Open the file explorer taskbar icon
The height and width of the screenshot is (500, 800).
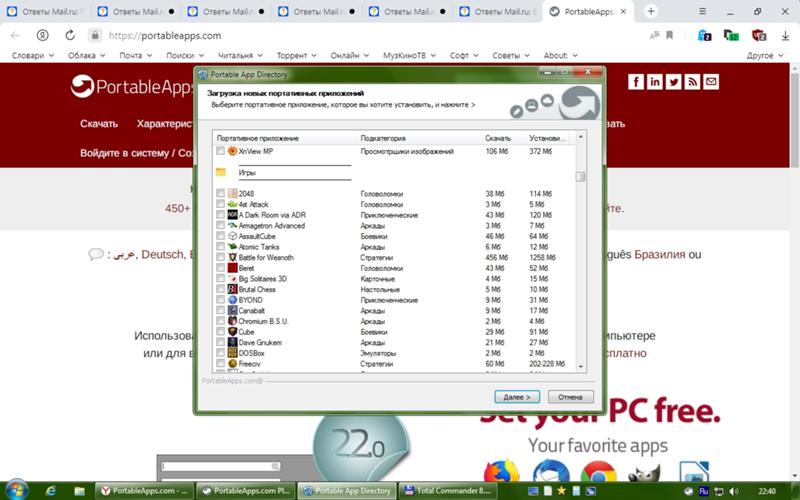coord(79,491)
